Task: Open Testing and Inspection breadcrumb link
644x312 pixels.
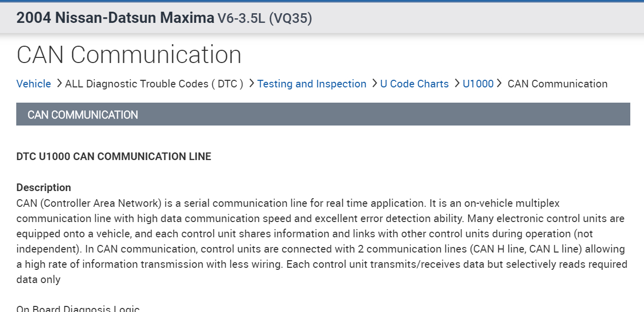Action: [x=311, y=84]
